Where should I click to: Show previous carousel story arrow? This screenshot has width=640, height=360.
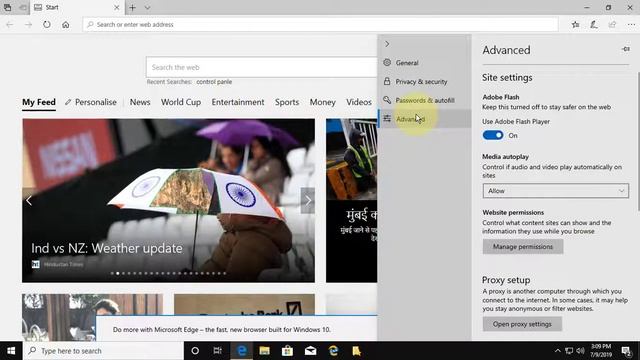[29, 200]
